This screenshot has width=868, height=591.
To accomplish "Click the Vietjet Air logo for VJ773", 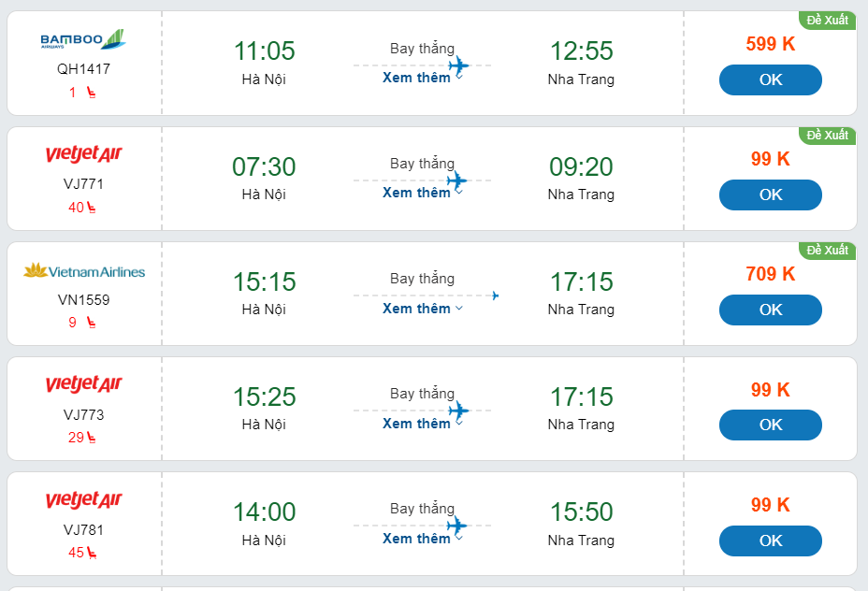I will pyautogui.click(x=84, y=384).
